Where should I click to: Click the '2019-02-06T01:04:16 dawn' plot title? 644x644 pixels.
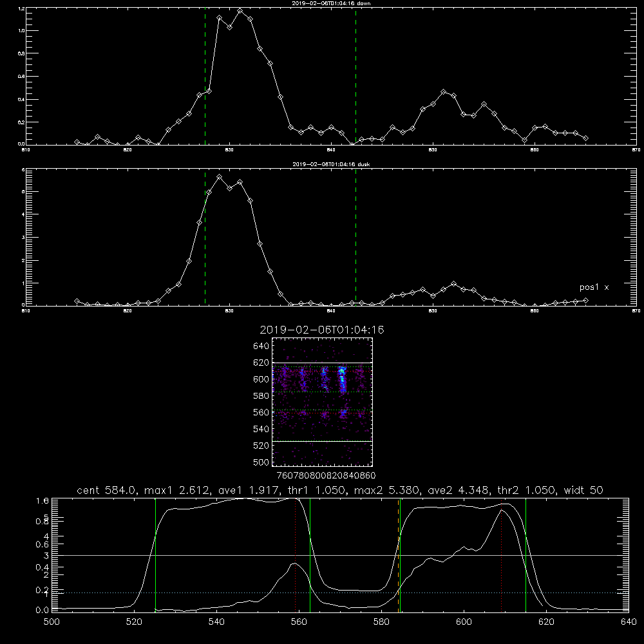pos(331,3)
